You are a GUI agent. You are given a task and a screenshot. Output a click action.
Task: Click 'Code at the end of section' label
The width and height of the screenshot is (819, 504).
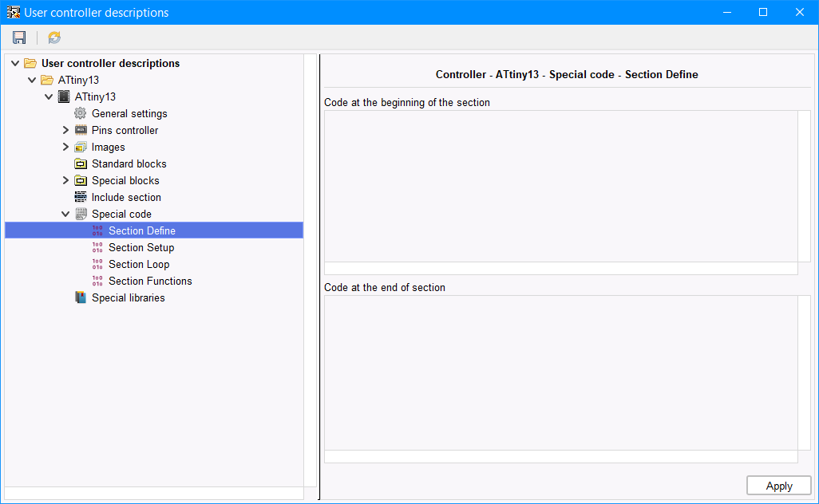coord(385,287)
